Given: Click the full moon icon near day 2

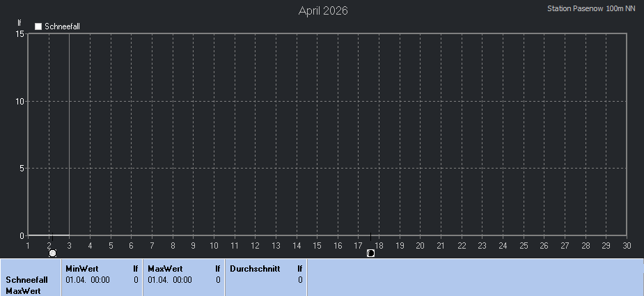Looking at the screenshot, I should (x=52, y=254).
